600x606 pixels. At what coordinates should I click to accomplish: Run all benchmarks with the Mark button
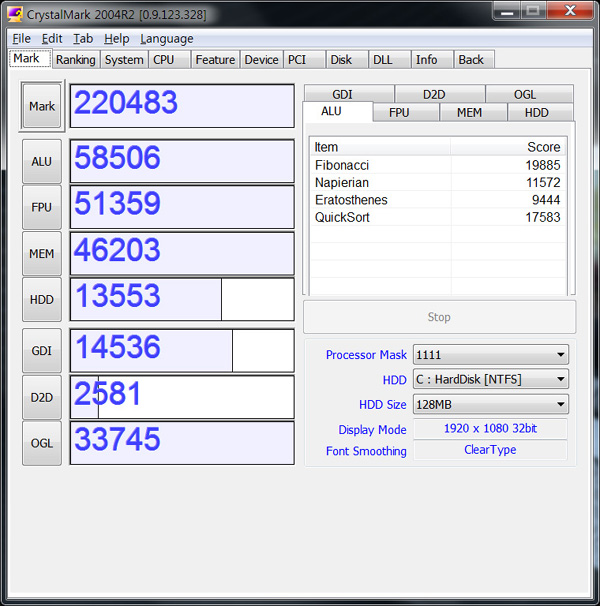[x=42, y=106]
